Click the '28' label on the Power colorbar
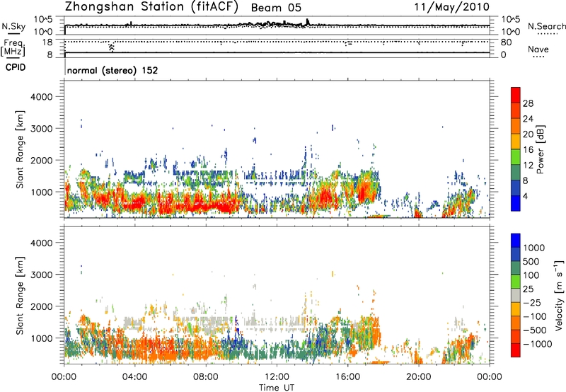Viewport: 566px width, 392px height. point(528,103)
